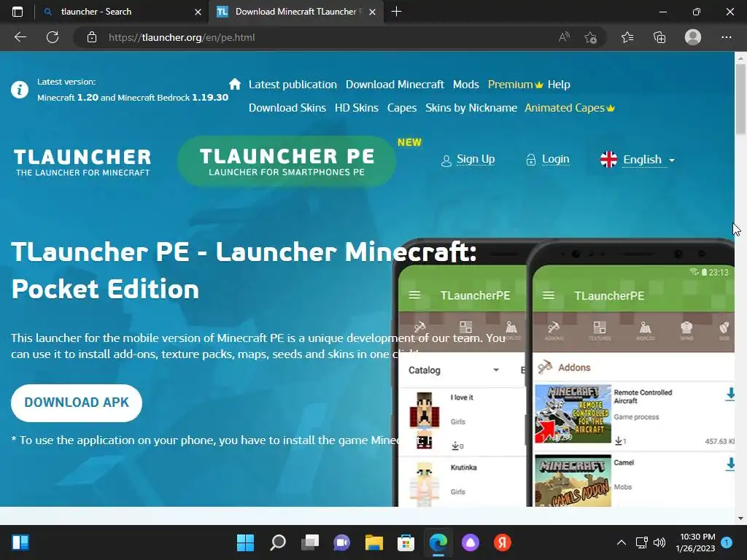The width and height of the screenshot is (747, 560).
Task: Click the home icon in site navigation
Action: pos(234,85)
